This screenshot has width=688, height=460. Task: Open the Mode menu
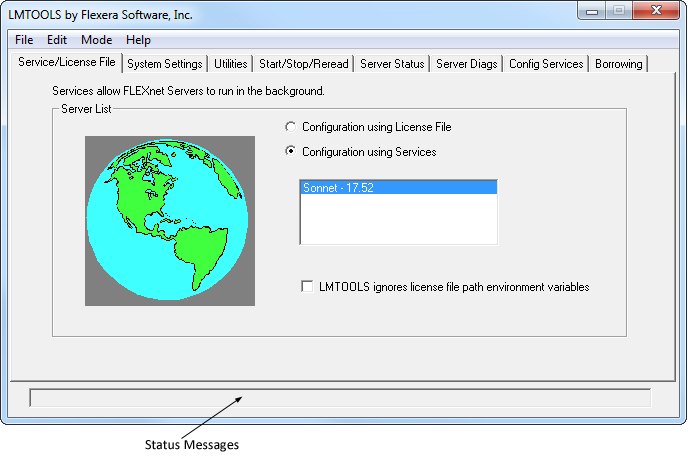pos(97,40)
